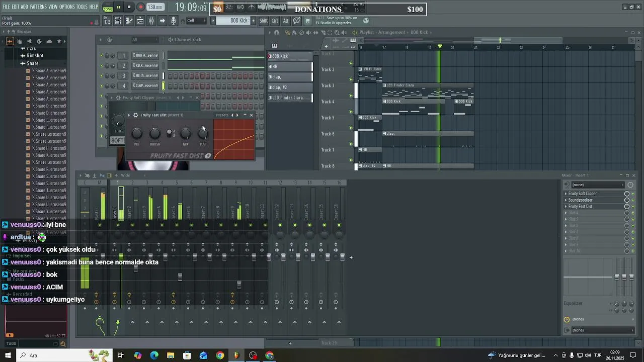Toggle mute LED of channel 1
Image resolution: width=644 pixels, height=362 pixels.
tap(101, 55)
